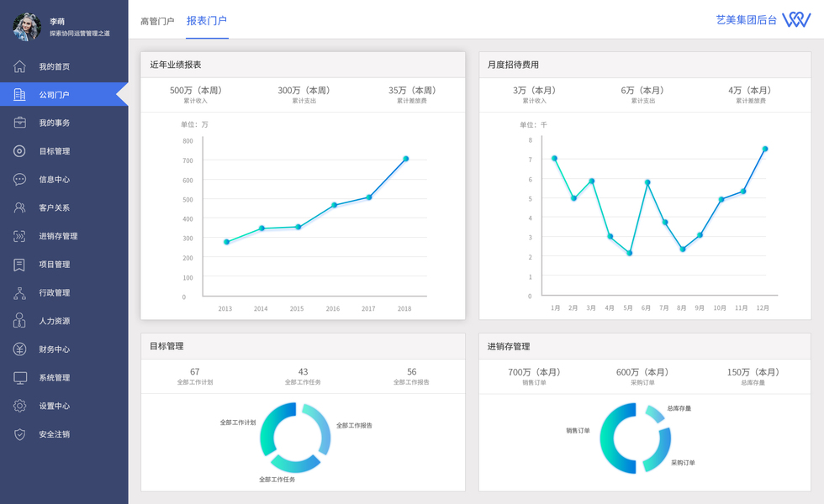Viewport: 824px width, 504px height.
Task: Click the 目标管理 target icon
Action: (19, 151)
